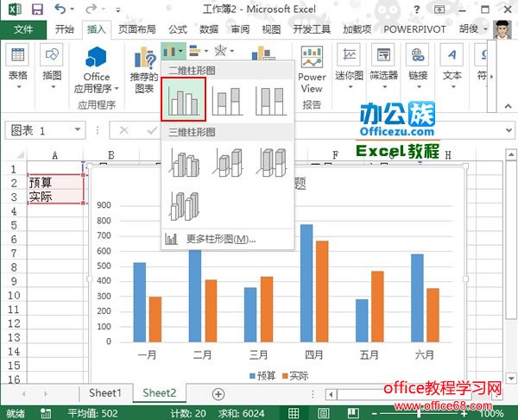Image resolution: width=518 pixels, height=420 pixels.
Task: Click the 四月 blue budget bar
Action: pos(306,283)
